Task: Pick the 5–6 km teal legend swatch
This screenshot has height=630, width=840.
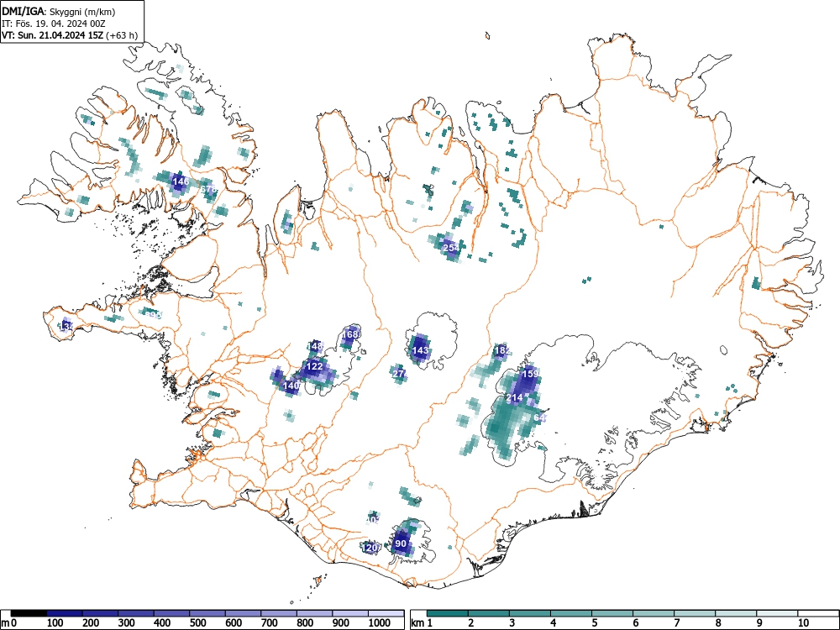Action: pyautogui.click(x=612, y=613)
